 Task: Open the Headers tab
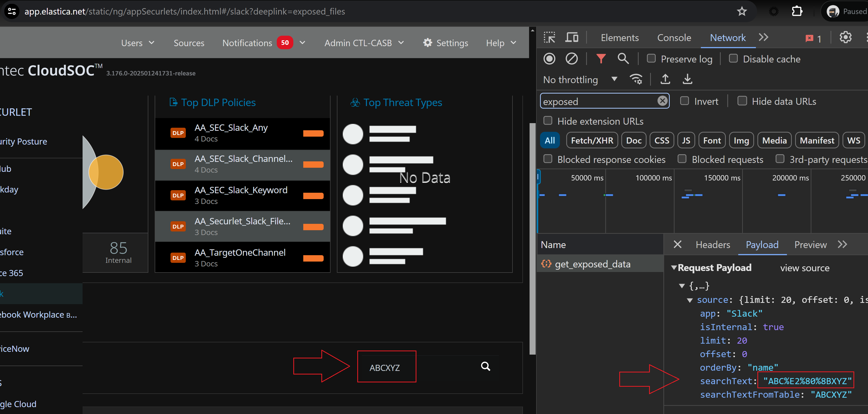pos(713,245)
